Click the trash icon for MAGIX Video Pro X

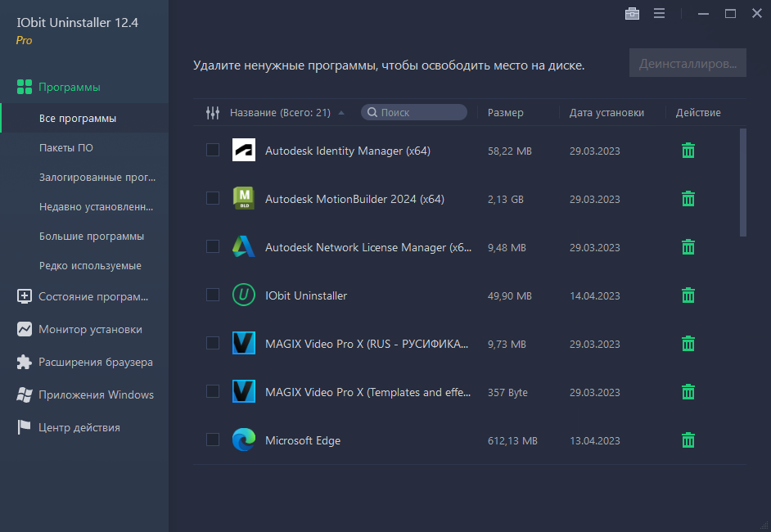tap(688, 344)
